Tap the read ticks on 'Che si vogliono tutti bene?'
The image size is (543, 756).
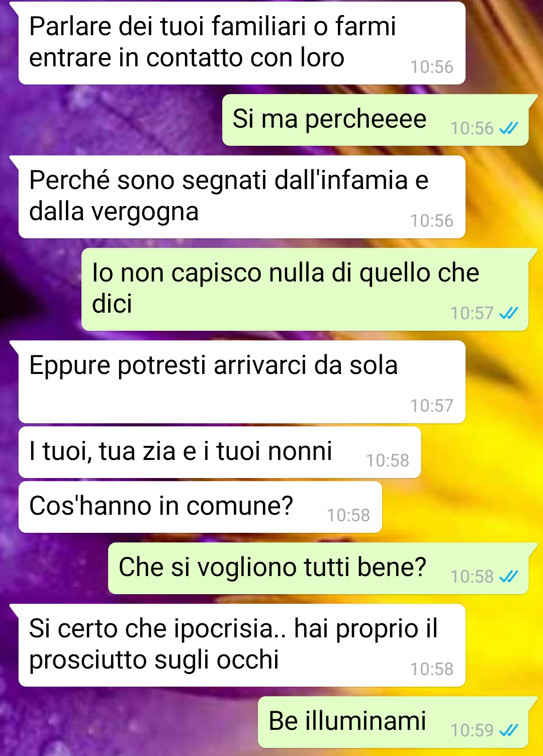tap(508, 577)
